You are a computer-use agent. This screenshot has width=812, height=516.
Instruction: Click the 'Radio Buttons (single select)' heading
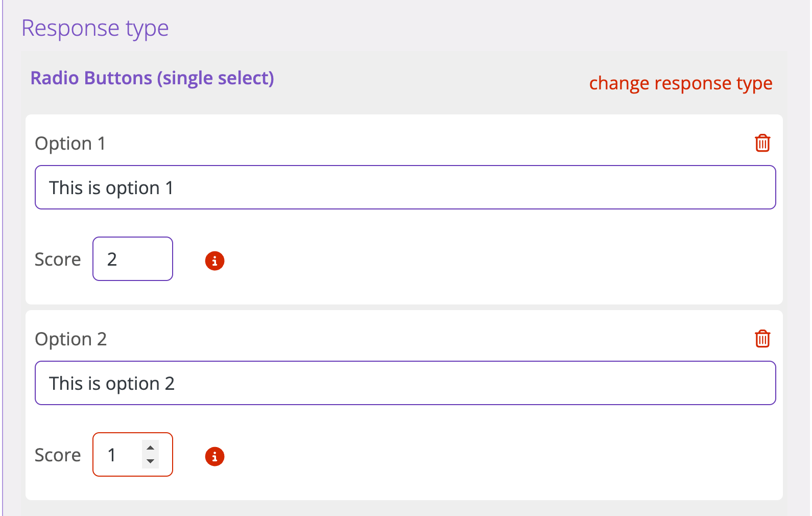tap(152, 78)
